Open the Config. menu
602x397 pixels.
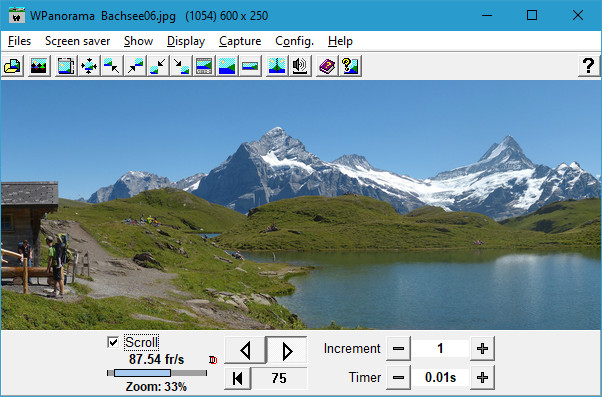click(294, 41)
